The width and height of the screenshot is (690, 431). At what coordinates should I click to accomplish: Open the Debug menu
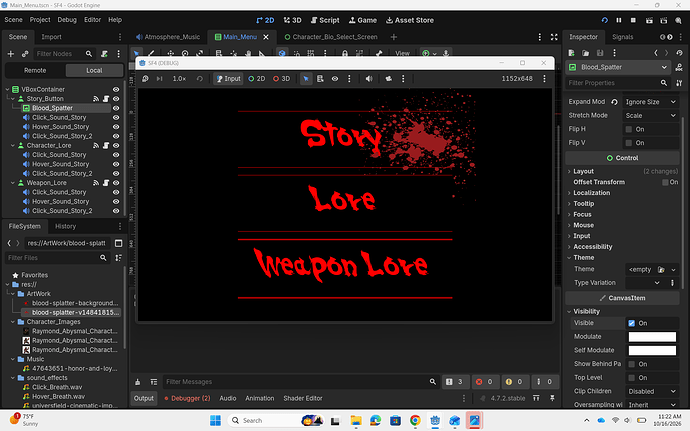point(67,20)
